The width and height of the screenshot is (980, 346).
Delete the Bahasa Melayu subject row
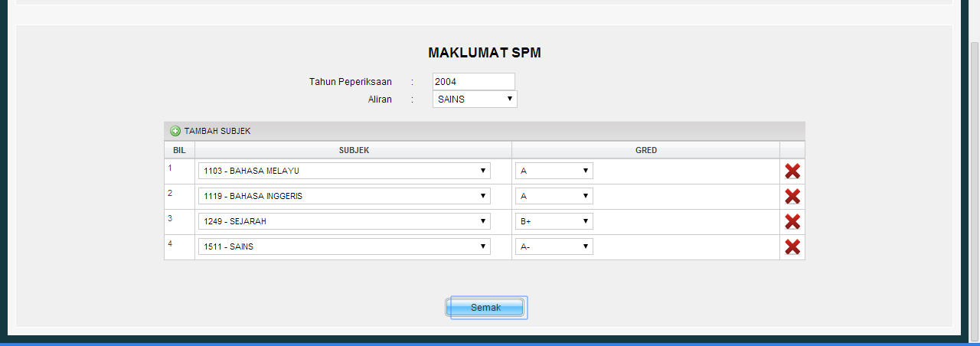pos(792,171)
